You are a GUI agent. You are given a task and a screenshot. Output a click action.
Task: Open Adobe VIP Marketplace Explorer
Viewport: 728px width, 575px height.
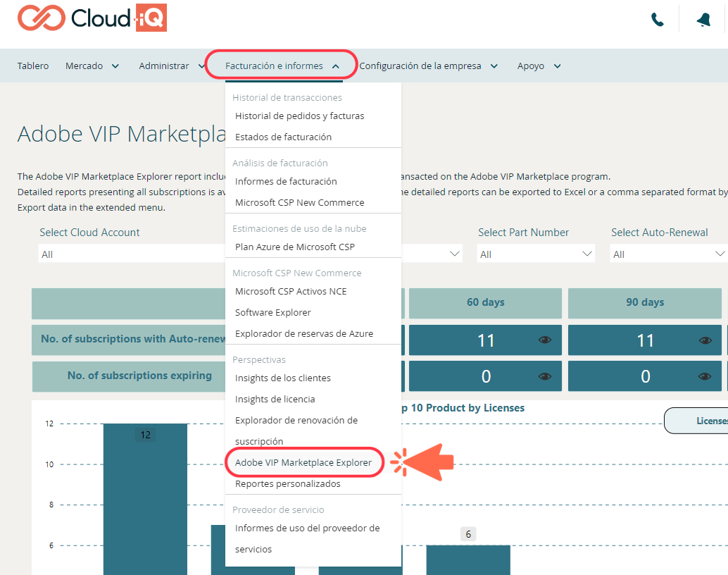point(303,462)
